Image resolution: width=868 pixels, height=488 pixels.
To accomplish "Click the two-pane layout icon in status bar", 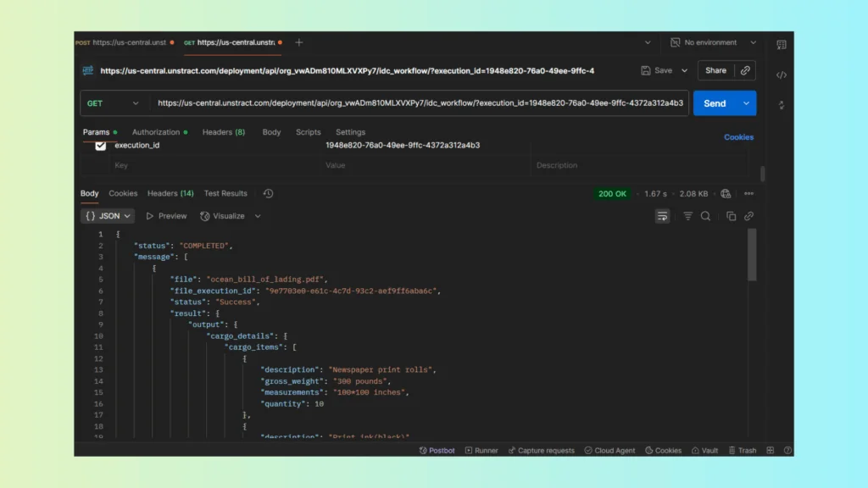I will tap(770, 451).
